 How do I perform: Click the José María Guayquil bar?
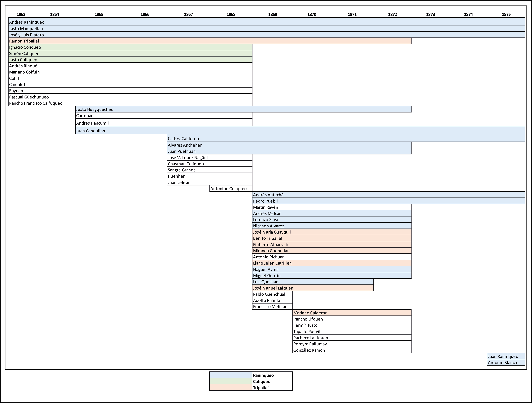[x=332, y=232]
